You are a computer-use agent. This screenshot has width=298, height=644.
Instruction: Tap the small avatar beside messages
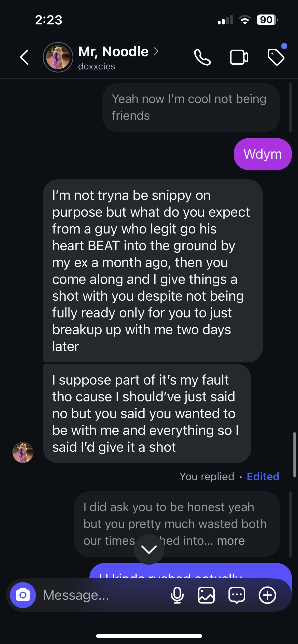pos(23,452)
